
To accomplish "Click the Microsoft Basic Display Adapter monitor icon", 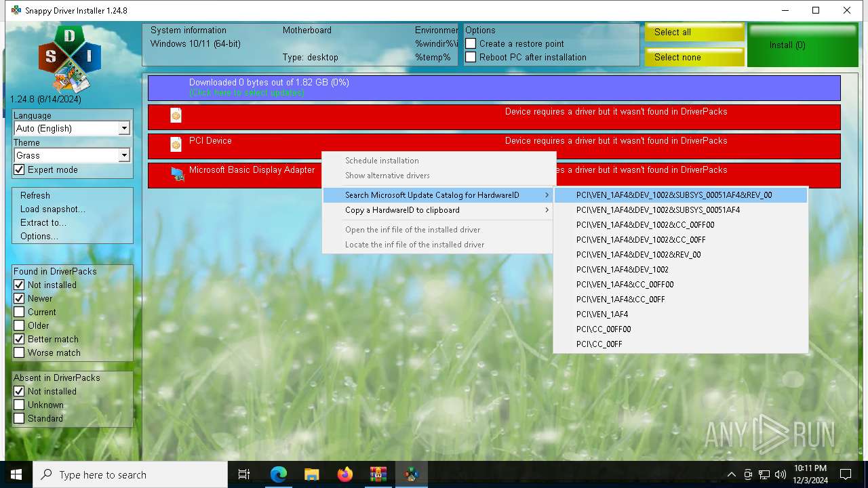I will click(x=178, y=174).
